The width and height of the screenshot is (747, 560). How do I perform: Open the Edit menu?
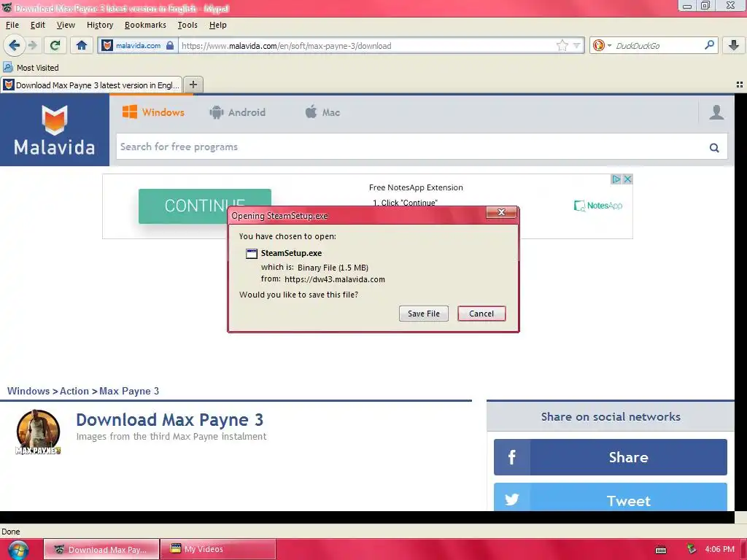click(38, 25)
